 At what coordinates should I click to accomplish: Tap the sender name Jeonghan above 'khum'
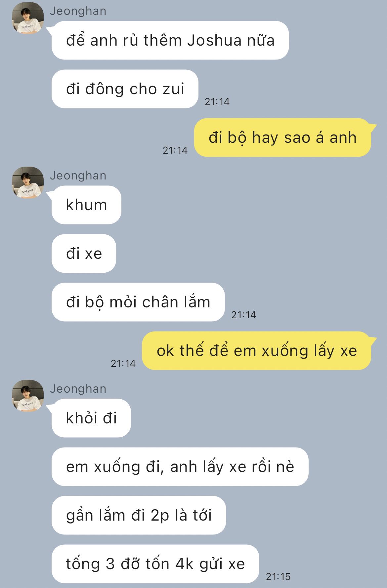78,176
